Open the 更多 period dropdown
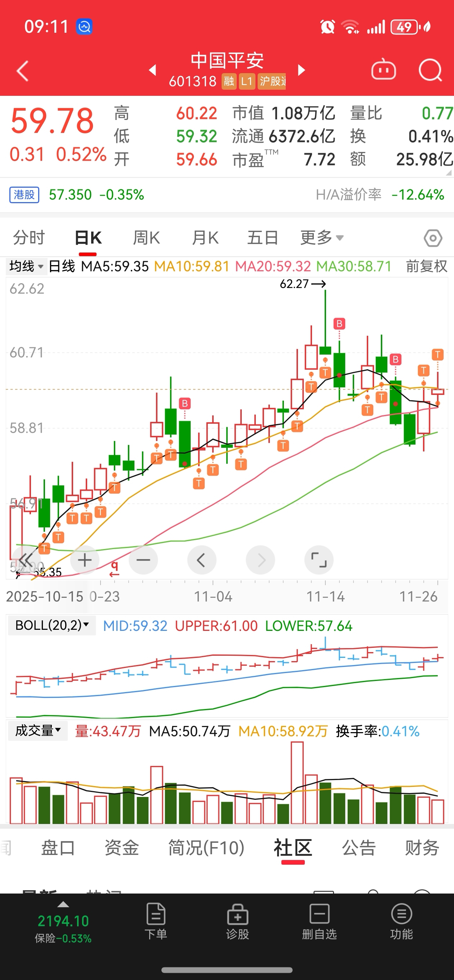Screen dimensions: 454x980 pyautogui.click(x=322, y=238)
